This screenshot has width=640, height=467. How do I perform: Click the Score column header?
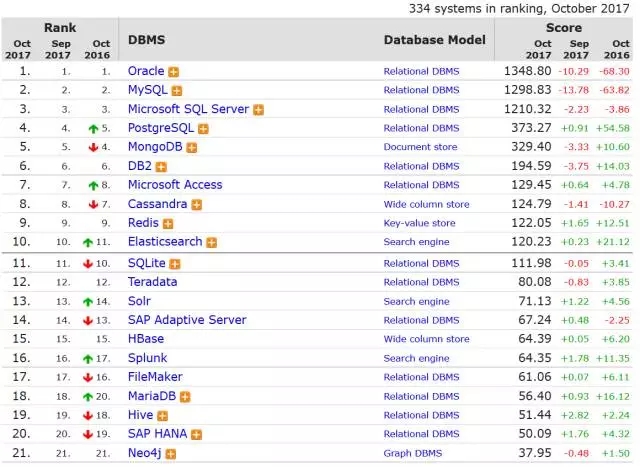(x=564, y=28)
